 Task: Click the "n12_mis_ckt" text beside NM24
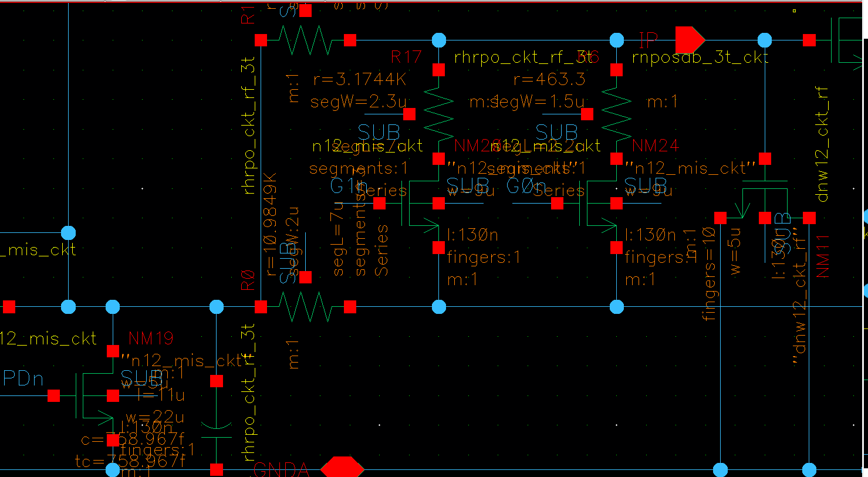tap(690, 169)
